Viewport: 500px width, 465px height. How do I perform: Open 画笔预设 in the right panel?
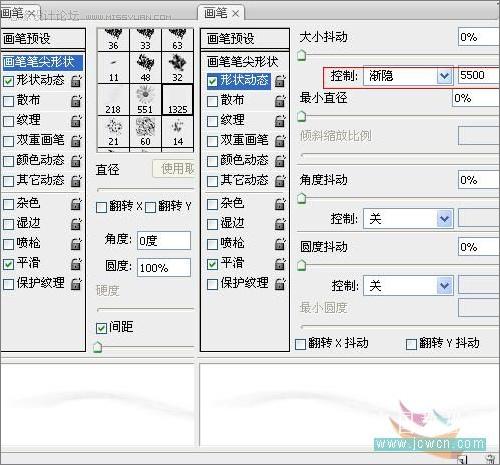245,39
